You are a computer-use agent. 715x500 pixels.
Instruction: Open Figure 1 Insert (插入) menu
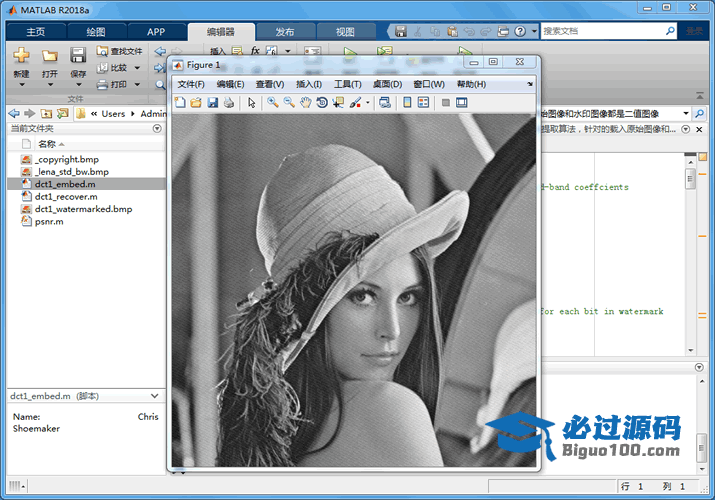pyautogui.click(x=309, y=84)
